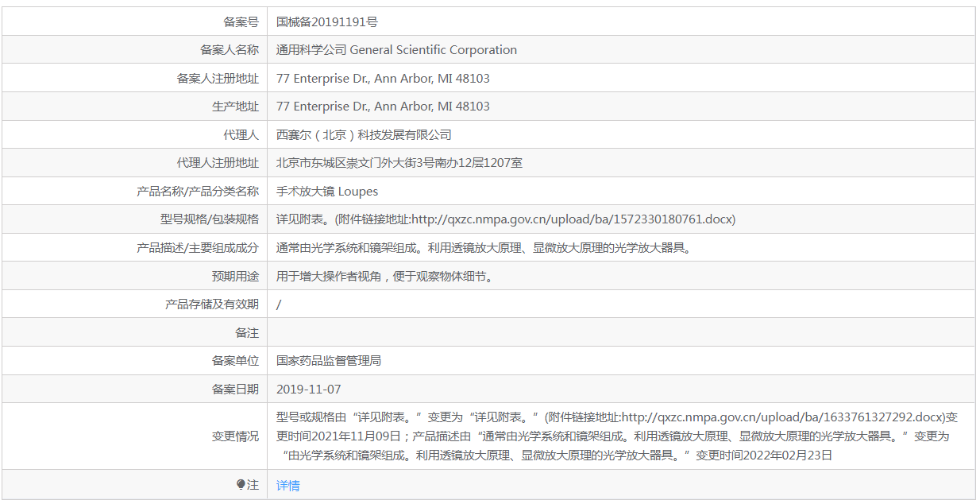The image size is (980, 504).
Task: Click the address in the 生产地址 row
Action: pos(383,106)
